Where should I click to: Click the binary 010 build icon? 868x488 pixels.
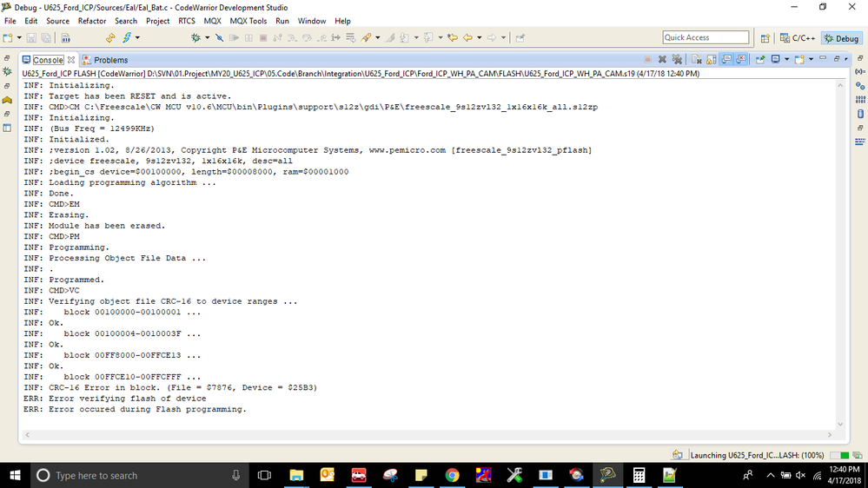[x=65, y=37]
